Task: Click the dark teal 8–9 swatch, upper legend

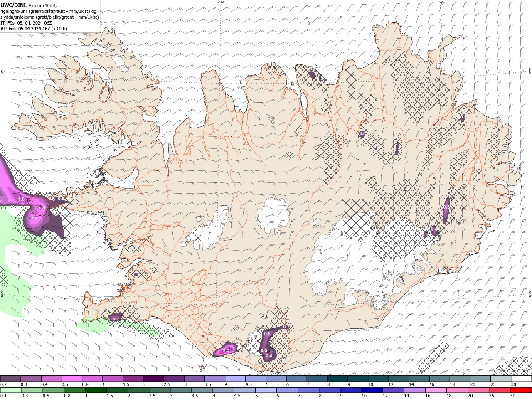Action: tap(337, 379)
